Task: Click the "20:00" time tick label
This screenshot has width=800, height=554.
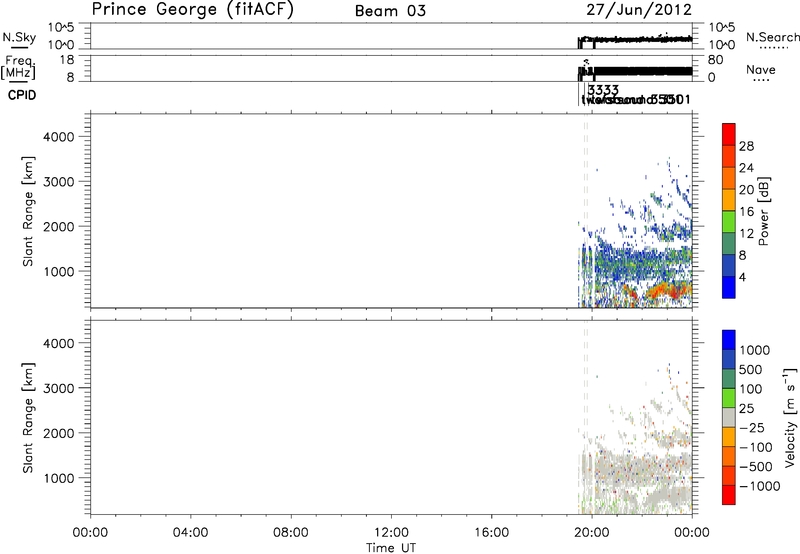Action: (591, 533)
